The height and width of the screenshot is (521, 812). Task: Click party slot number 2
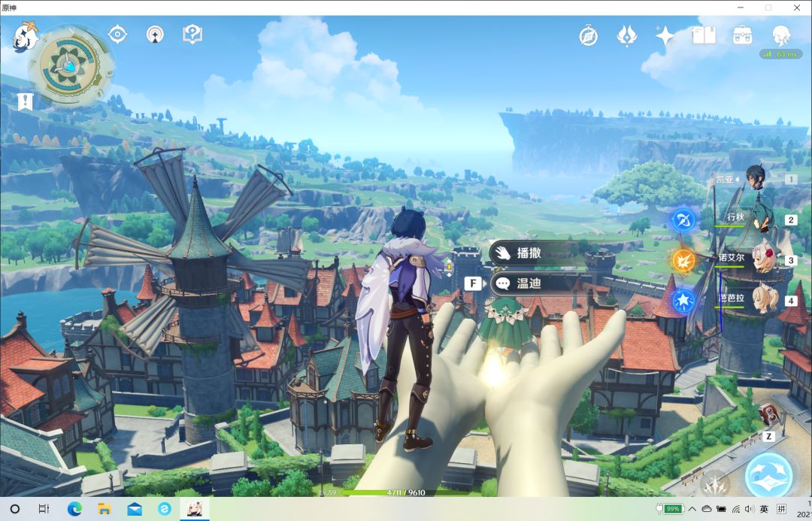[791, 220]
